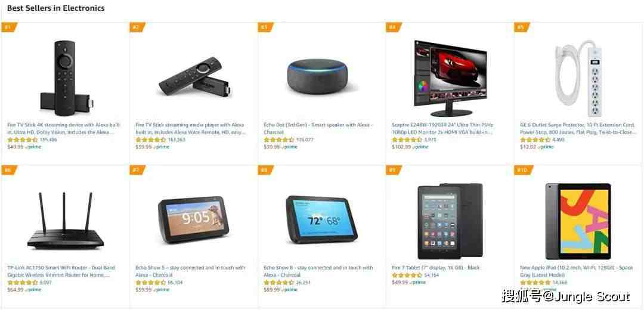This screenshot has width=644, height=310.
Task: Select the GE 6 Outlet Surge Protector image
Action: [x=578, y=77]
